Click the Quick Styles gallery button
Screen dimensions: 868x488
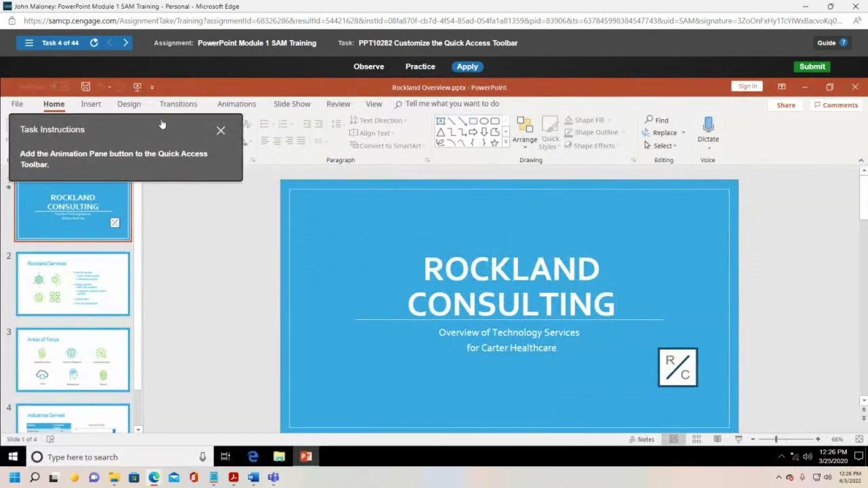pos(550,133)
